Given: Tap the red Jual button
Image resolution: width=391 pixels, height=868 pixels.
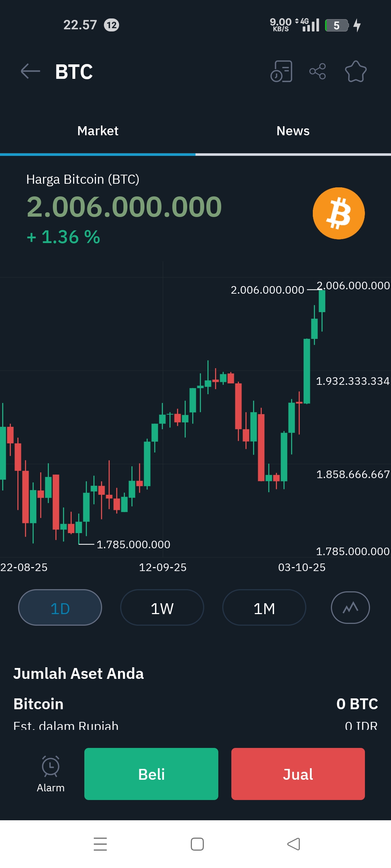Looking at the screenshot, I should tap(298, 774).
